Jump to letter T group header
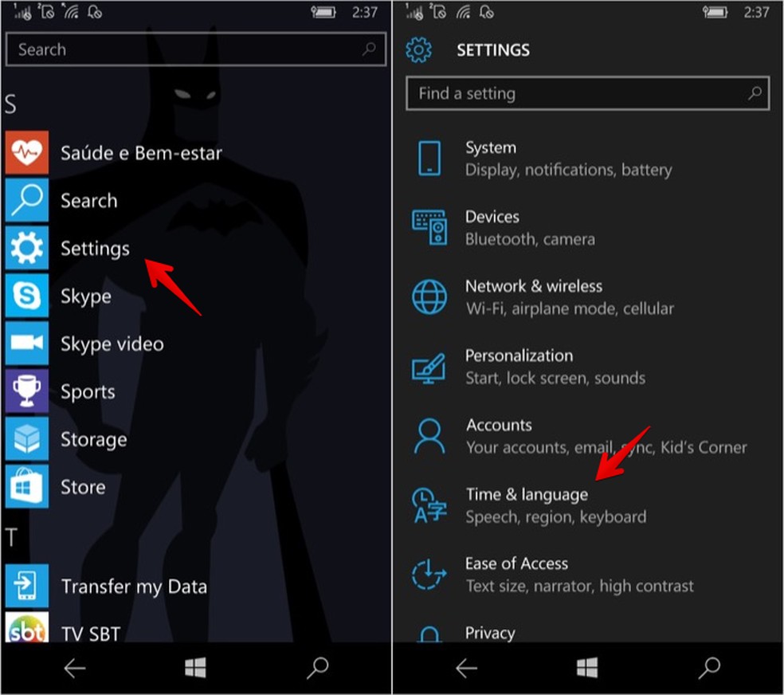This screenshot has height=695, width=784. (11, 537)
